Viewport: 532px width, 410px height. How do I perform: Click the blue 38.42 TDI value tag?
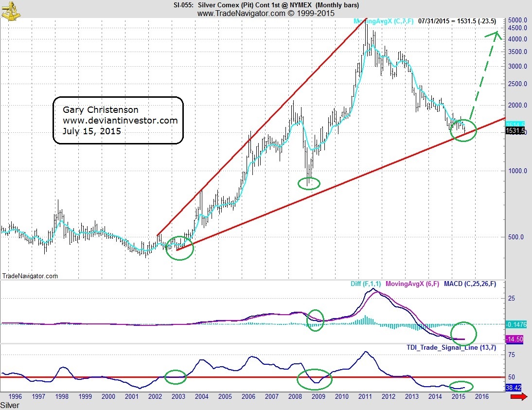(x=513, y=388)
